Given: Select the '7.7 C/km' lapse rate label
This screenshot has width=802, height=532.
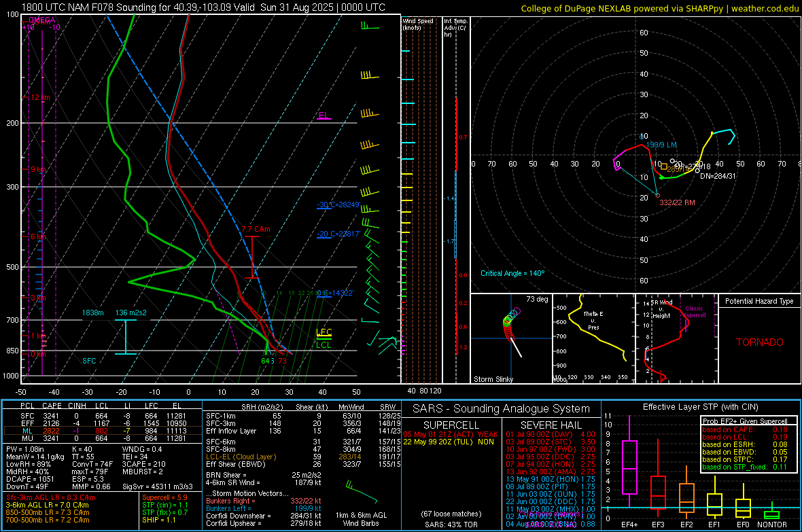Looking at the screenshot, I should pos(256,229).
